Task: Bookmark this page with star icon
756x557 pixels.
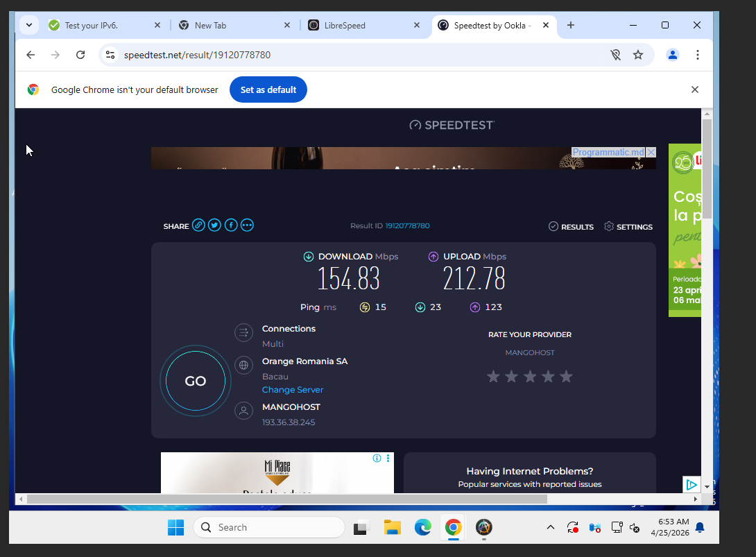Action: (x=638, y=55)
